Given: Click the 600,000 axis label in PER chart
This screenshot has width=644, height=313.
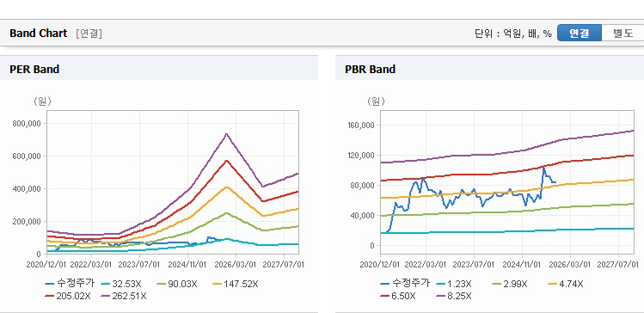Looking at the screenshot, I should [28, 156].
